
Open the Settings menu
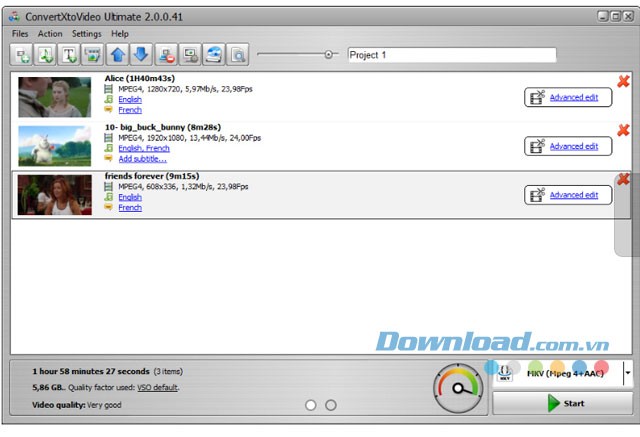(x=87, y=34)
